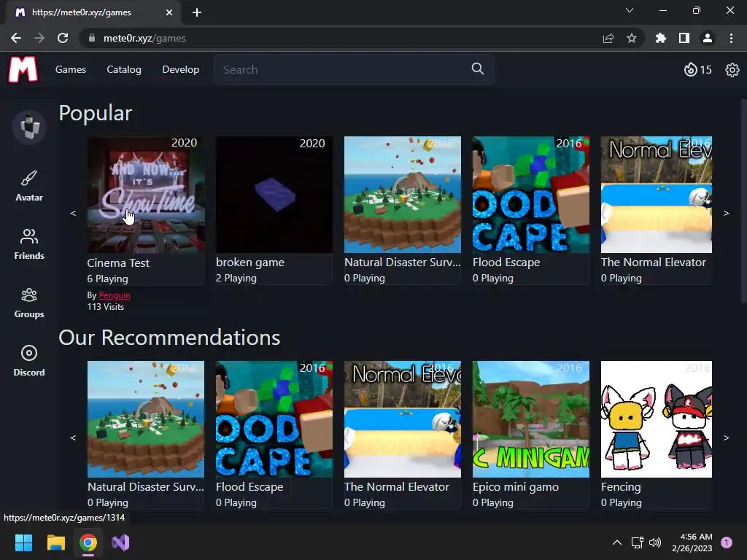Open the Epico mini gamo thumbnail
747x560 pixels.
531,419
